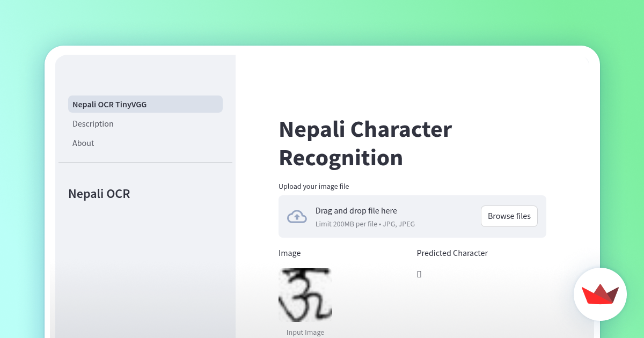
Task: Click the predicted character glyph
Action: [x=419, y=274]
